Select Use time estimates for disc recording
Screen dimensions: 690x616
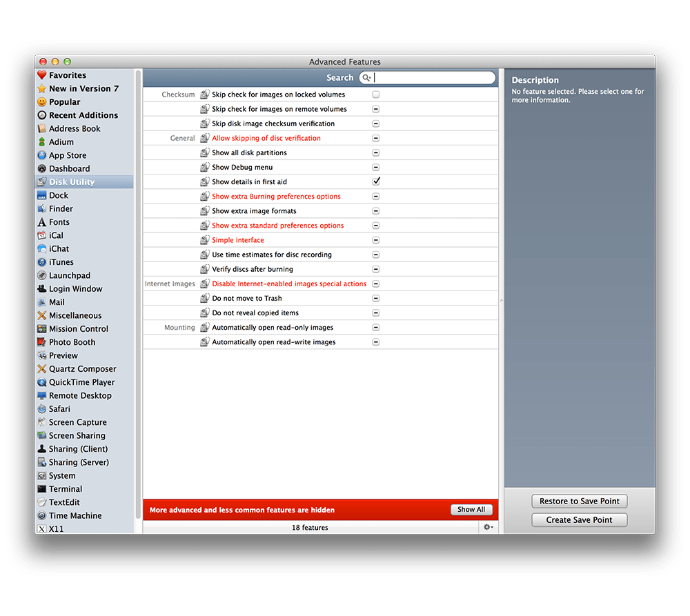320,255
